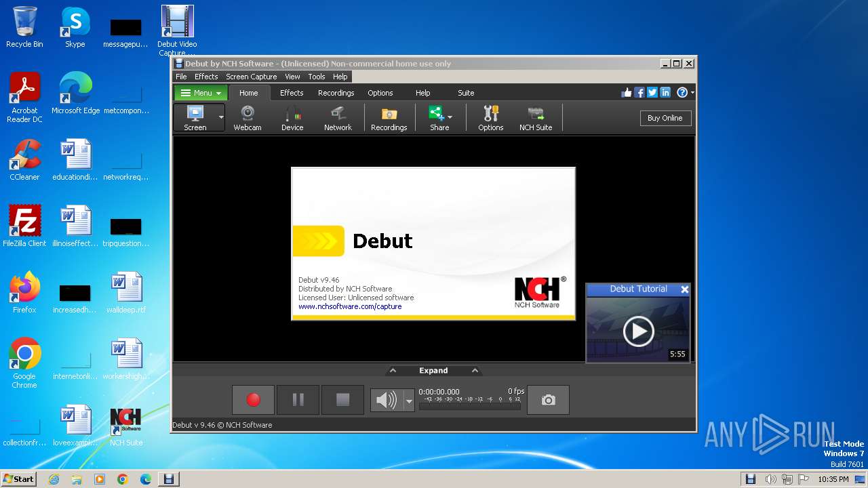Click the LinkedIn share icon

pos(665,93)
